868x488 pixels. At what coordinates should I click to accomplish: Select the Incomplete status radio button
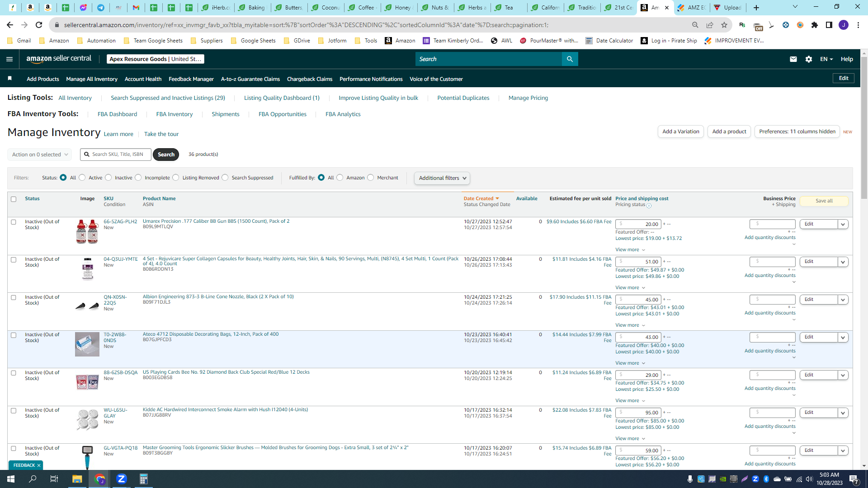coord(138,178)
